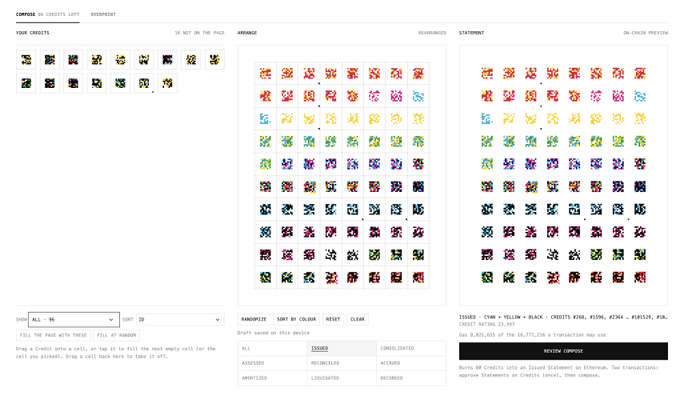Click the 'CREDIT RATING 23,997' text
The image size is (680, 407).
click(x=487, y=324)
